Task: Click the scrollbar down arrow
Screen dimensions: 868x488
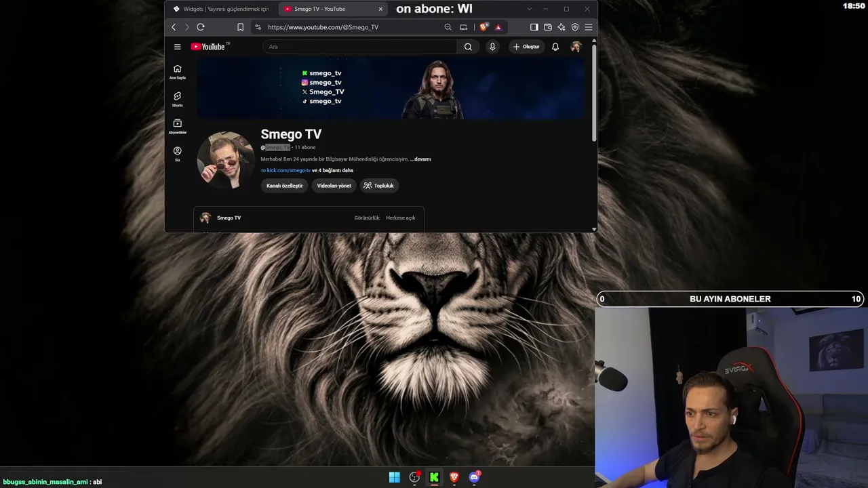Action: click(x=594, y=229)
